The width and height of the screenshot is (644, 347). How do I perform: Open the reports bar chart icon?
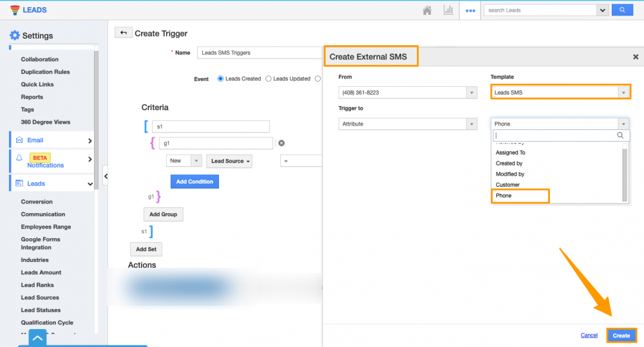(x=448, y=10)
